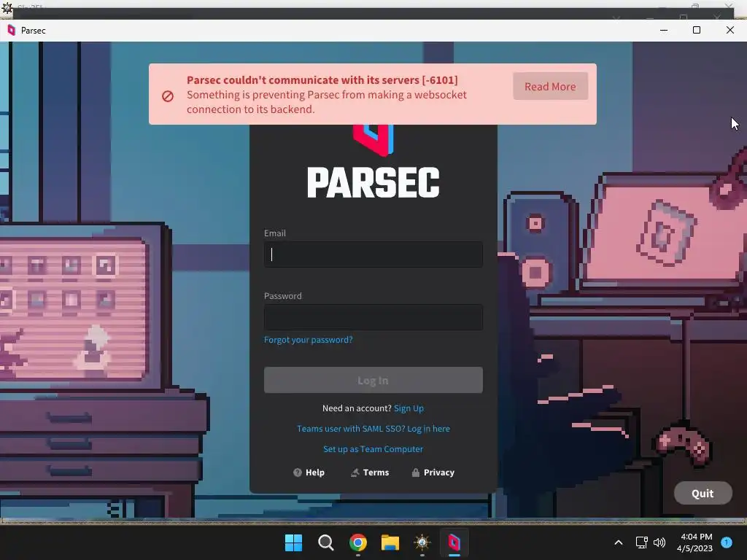
Task: Click the Email input field
Action: [373, 254]
